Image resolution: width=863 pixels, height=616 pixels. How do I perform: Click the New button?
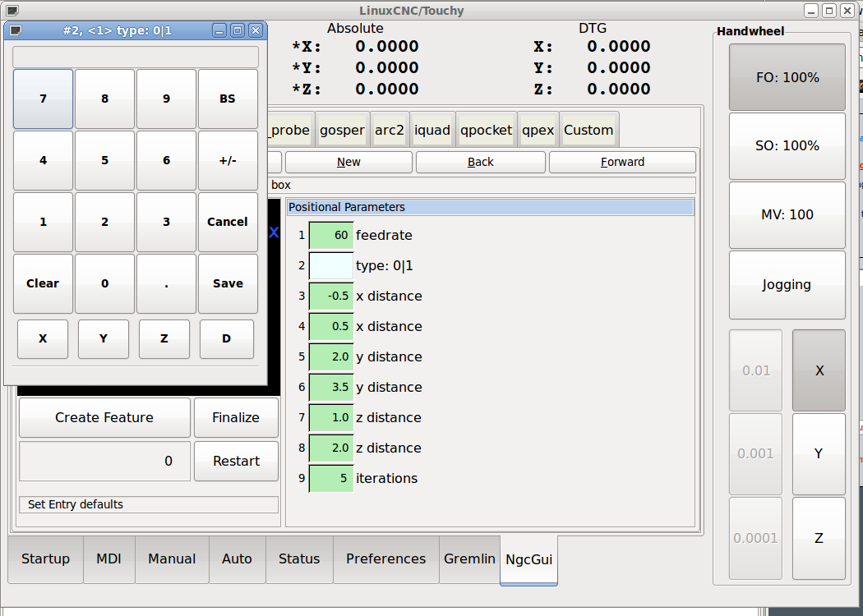point(348,163)
